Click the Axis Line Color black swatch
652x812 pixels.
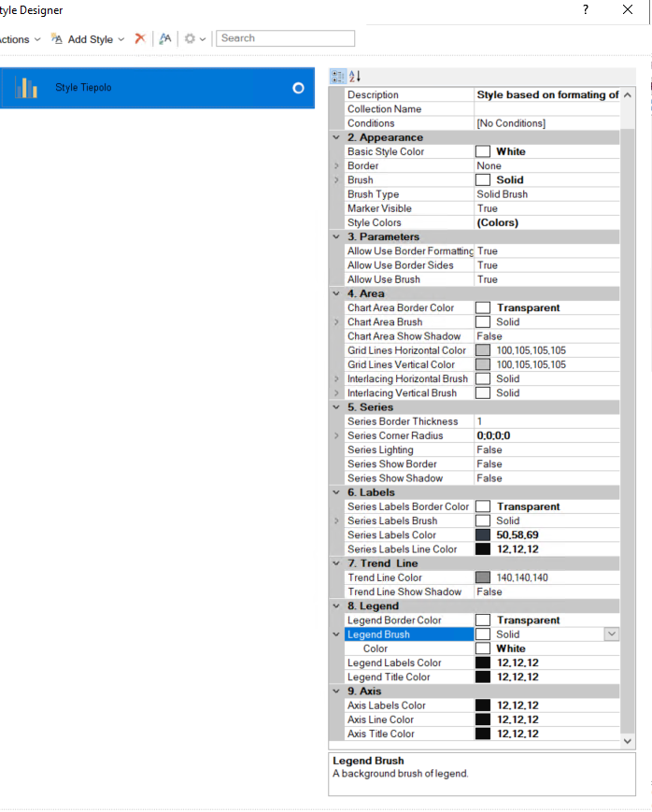pos(483,719)
